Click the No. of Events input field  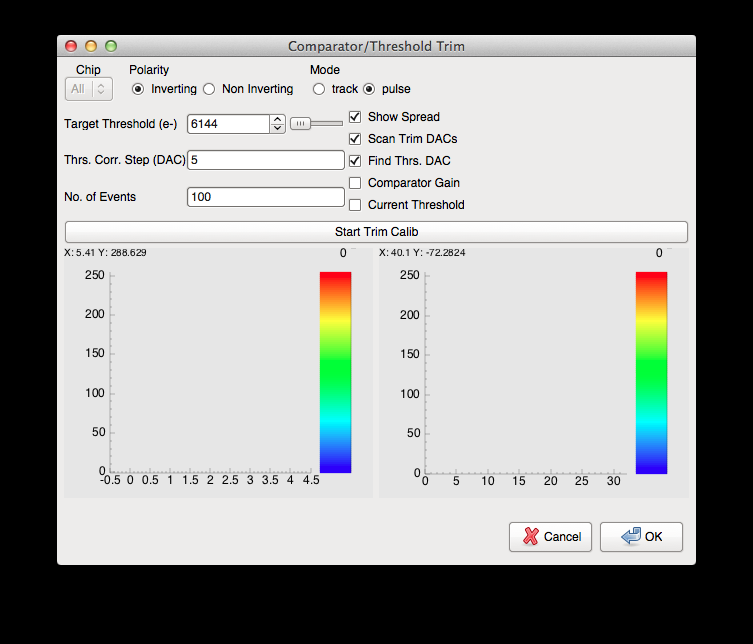pyautogui.click(x=265, y=197)
